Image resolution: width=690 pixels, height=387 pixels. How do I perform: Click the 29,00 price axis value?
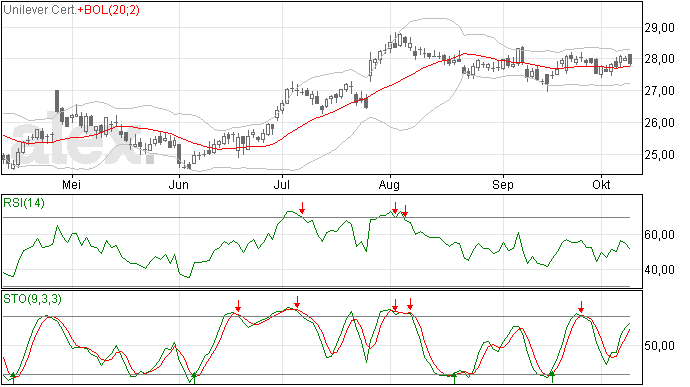pyautogui.click(x=659, y=28)
